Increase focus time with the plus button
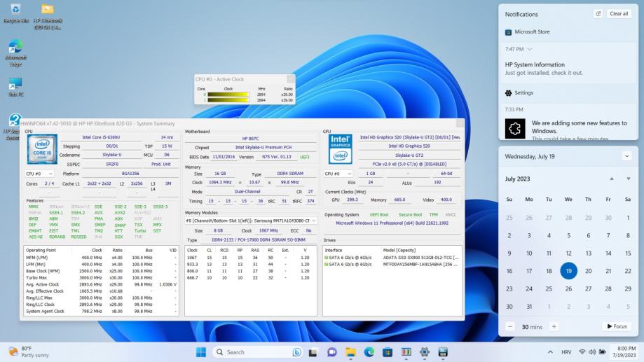644x362 pixels. [554, 326]
